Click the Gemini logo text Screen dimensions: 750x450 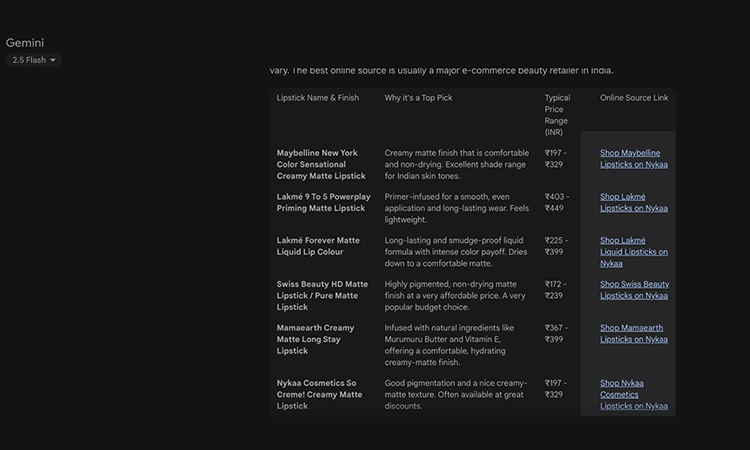[x=25, y=43]
